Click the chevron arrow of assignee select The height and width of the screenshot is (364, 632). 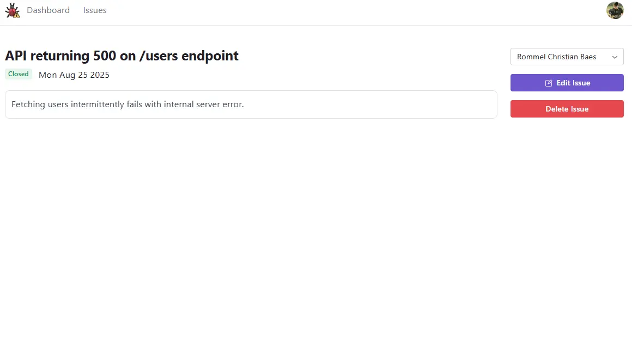(615, 57)
